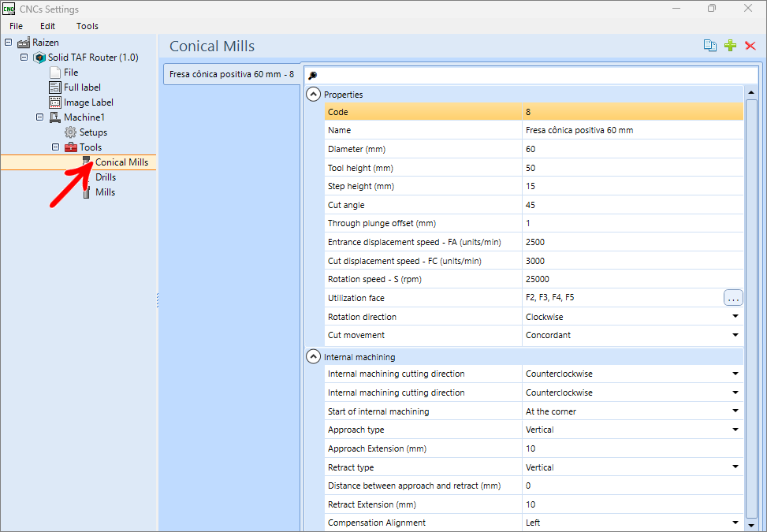Collapse the Internal machining section
This screenshot has height=532, width=767.
point(313,357)
